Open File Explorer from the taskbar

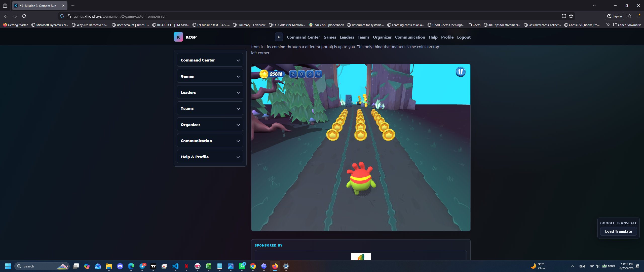click(x=109, y=266)
